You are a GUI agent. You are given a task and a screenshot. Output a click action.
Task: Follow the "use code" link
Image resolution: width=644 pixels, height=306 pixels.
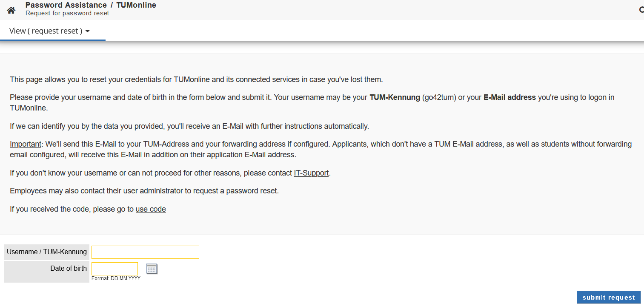[151, 209]
